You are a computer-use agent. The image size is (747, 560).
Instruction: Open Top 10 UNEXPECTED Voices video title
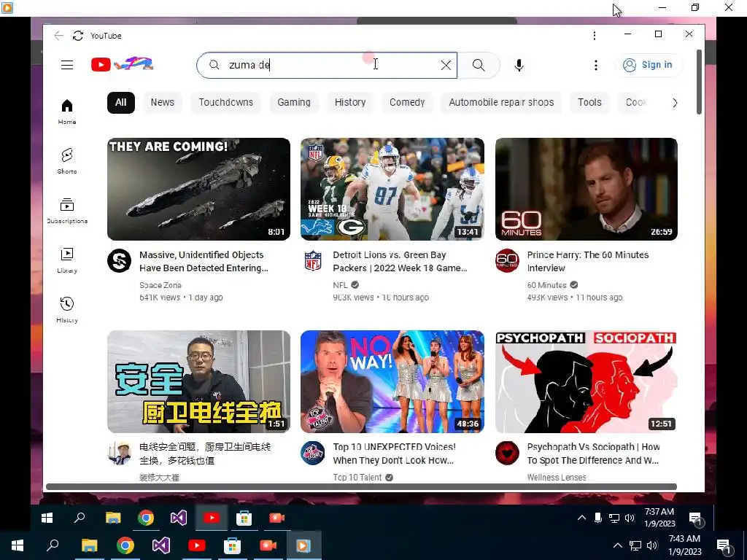tap(395, 454)
